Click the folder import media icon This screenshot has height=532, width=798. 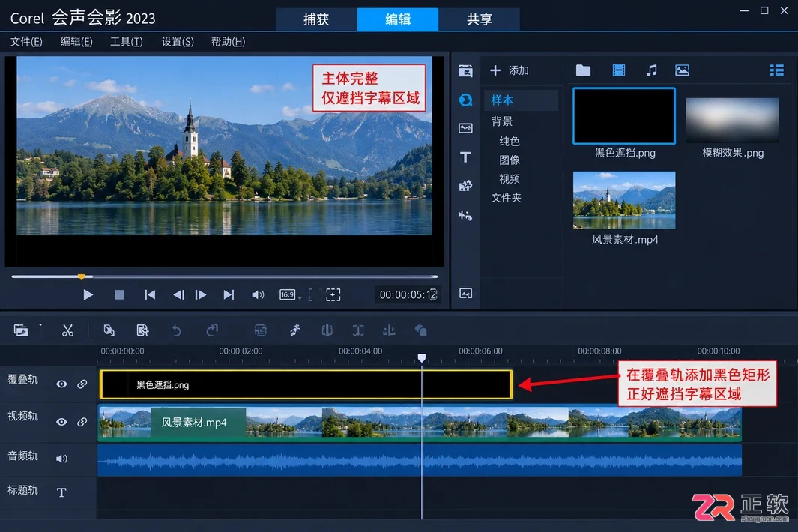583,70
